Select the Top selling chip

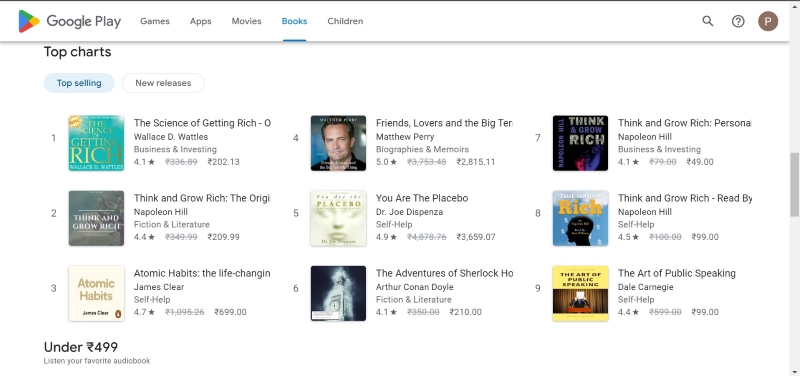79,83
